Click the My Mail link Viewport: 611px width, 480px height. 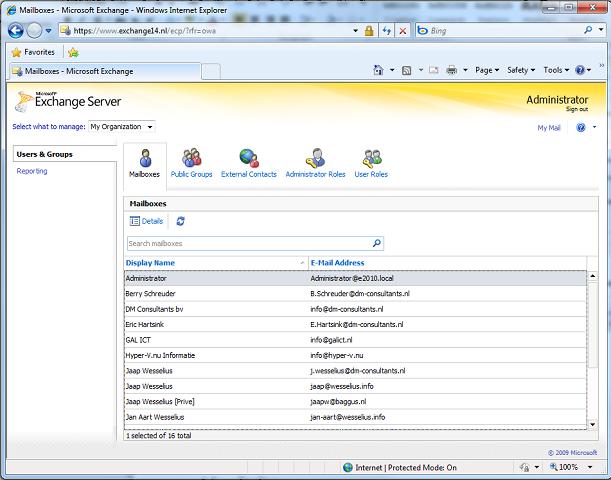tap(549, 128)
